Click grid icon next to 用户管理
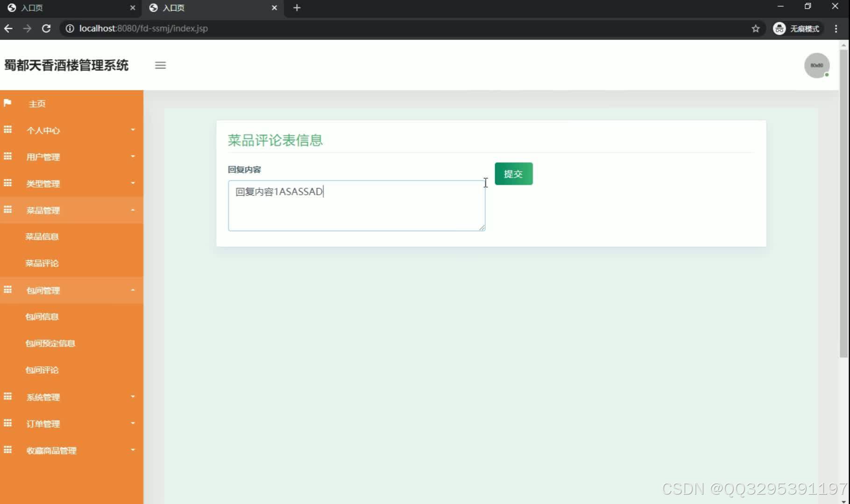The width and height of the screenshot is (850, 504). pyautogui.click(x=7, y=156)
